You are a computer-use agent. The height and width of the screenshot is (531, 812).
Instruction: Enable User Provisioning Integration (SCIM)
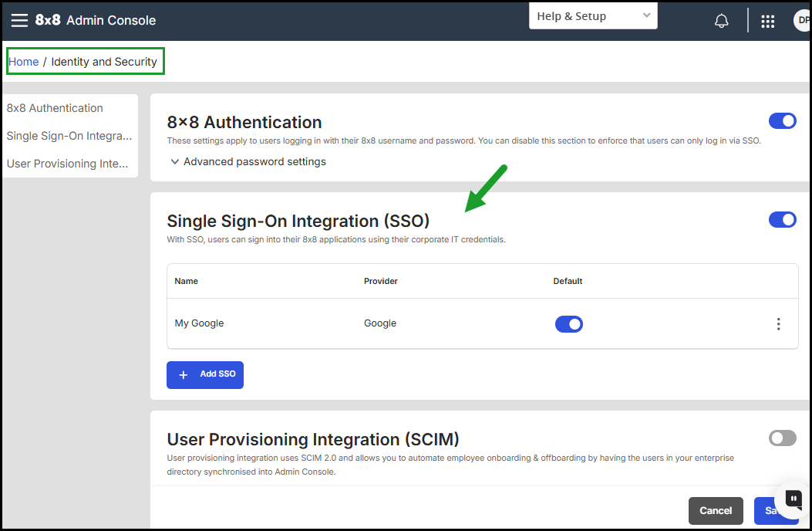[x=783, y=438]
